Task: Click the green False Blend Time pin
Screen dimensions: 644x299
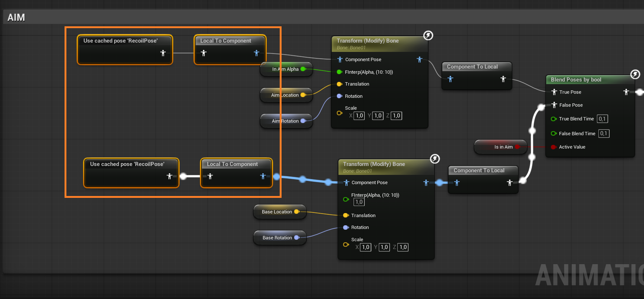Action: (553, 134)
